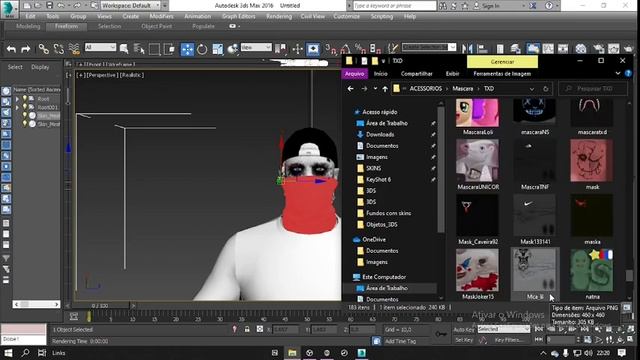Screen dimensions: 640x360
Task: Toggle the Keyboard Shortcut Override button
Action: [313, 49]
